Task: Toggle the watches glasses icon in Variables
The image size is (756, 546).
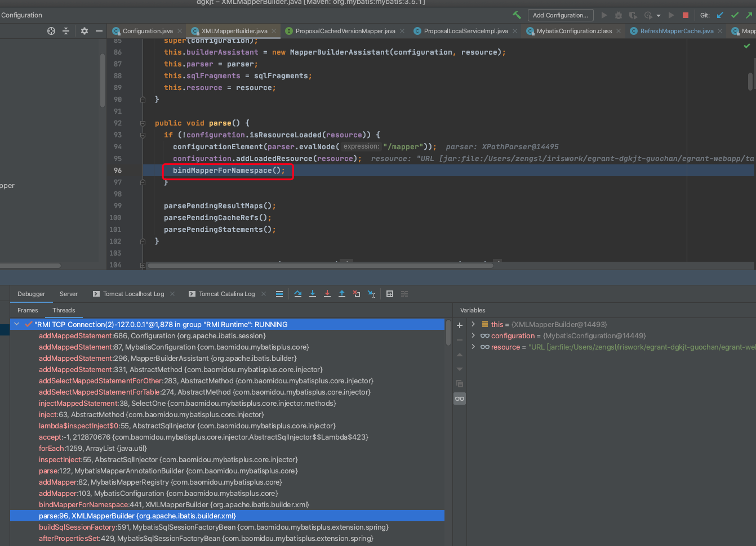Action: (460, 399)
